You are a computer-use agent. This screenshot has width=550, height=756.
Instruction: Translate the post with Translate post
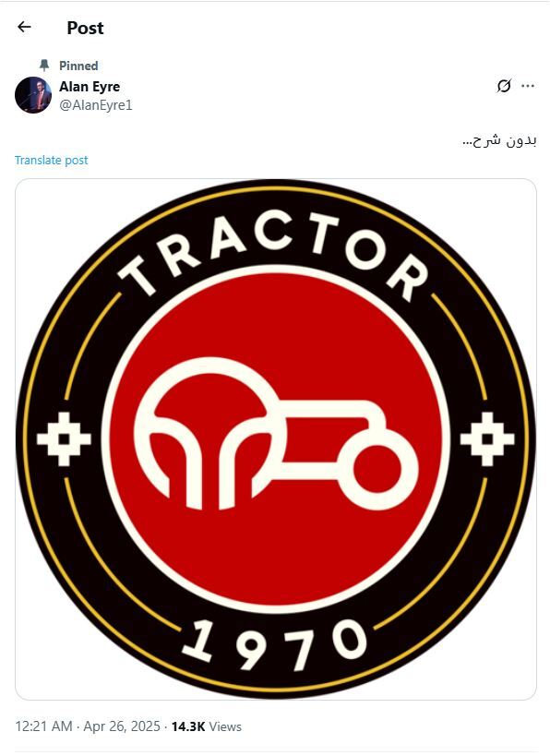tap(51, 160)
